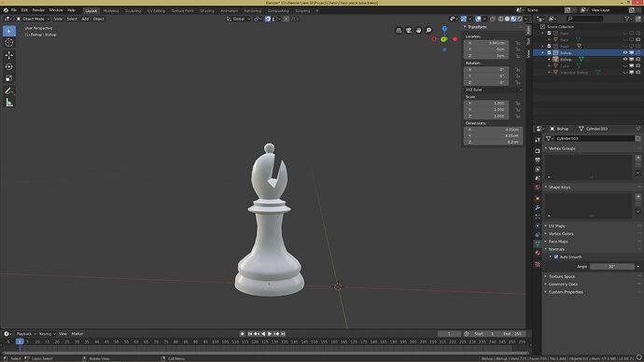Open the Material properties tab icon
Image resolution: width=644 pixels, height=362 pixels.
(538, 253)
